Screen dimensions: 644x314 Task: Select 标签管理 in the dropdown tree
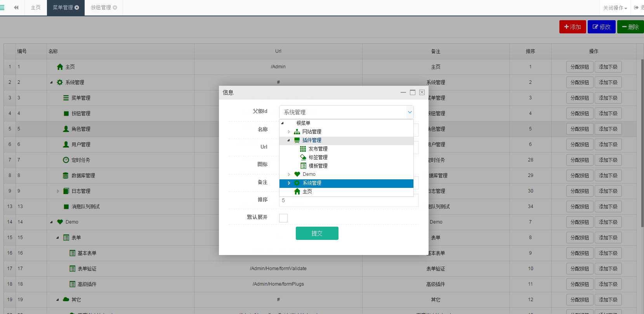click(318, 157)
